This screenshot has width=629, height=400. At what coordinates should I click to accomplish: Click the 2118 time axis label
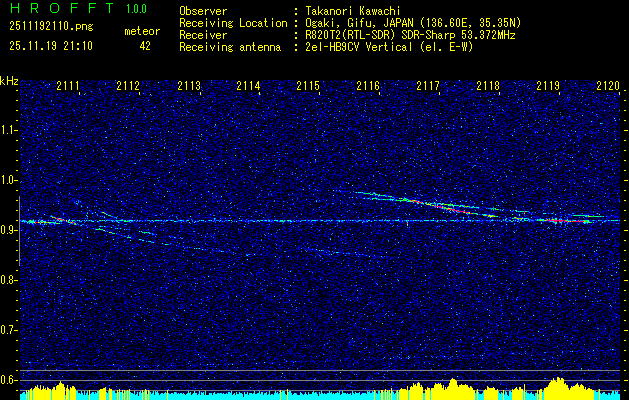point(488,85)
